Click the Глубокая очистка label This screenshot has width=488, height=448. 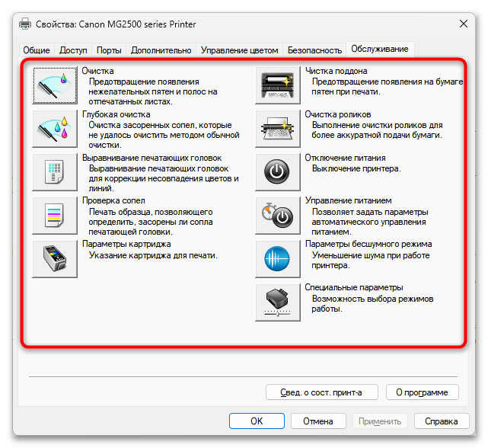pos(116,114)
